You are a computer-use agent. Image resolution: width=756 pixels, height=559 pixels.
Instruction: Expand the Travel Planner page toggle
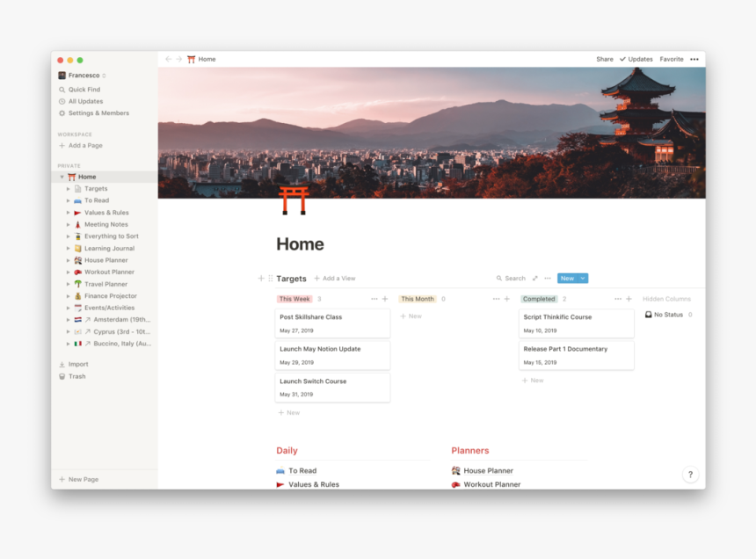pyautogui.click(x=68, y=284)
